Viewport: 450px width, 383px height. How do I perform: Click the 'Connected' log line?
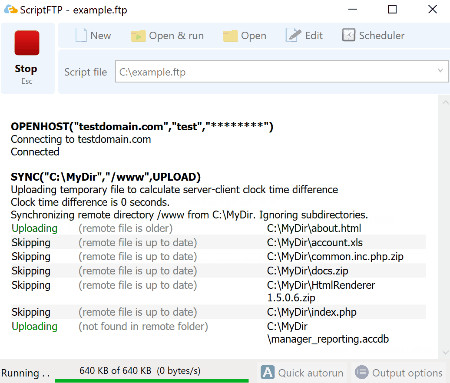(x=35, y=152)
